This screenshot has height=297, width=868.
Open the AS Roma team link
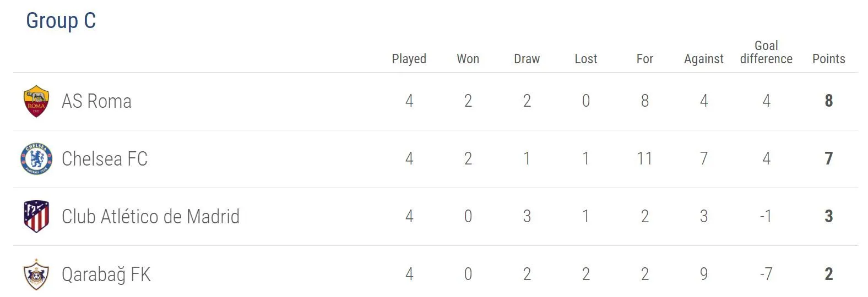(x=96, y=101)
